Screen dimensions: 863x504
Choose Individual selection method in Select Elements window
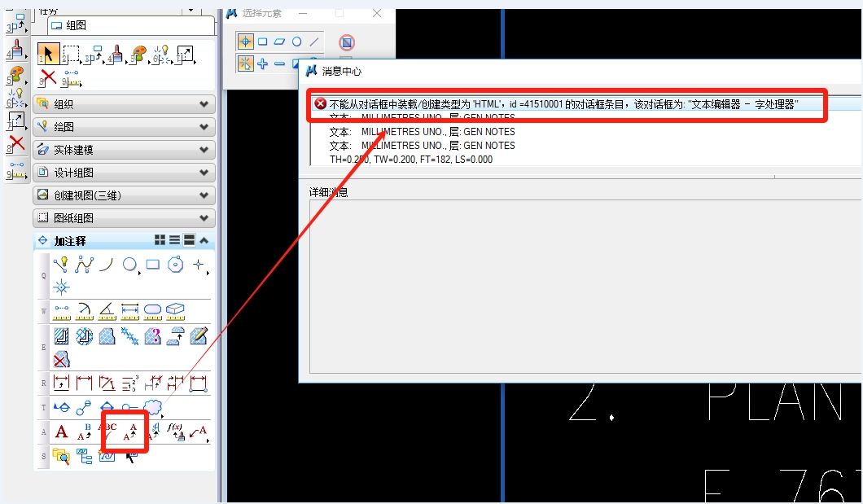[x=245, y=42]
